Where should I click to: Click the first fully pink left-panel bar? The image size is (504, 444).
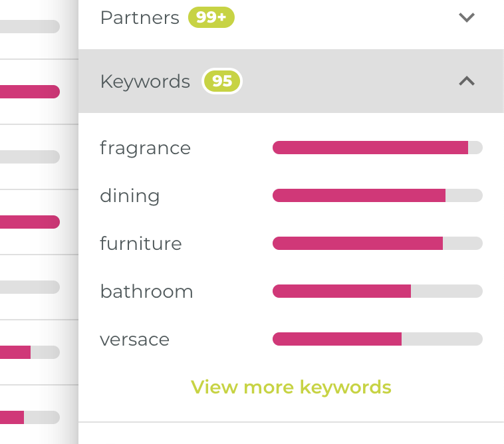[30, 92]
